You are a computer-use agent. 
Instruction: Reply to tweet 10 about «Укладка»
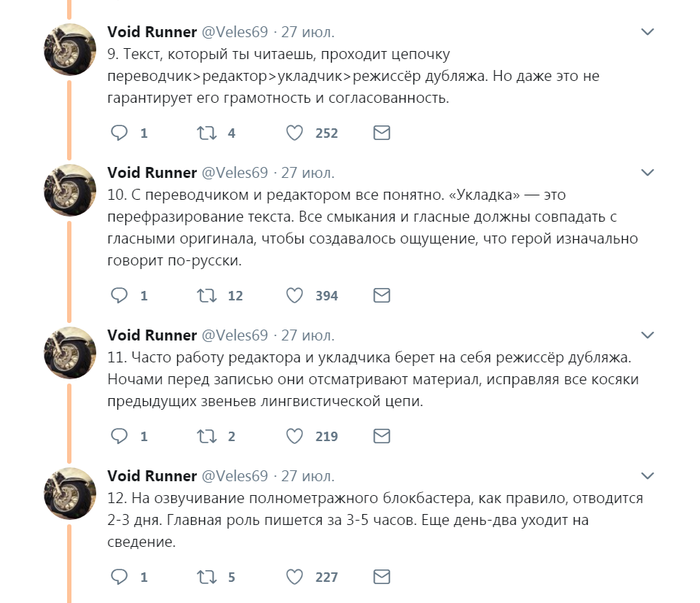119,295
